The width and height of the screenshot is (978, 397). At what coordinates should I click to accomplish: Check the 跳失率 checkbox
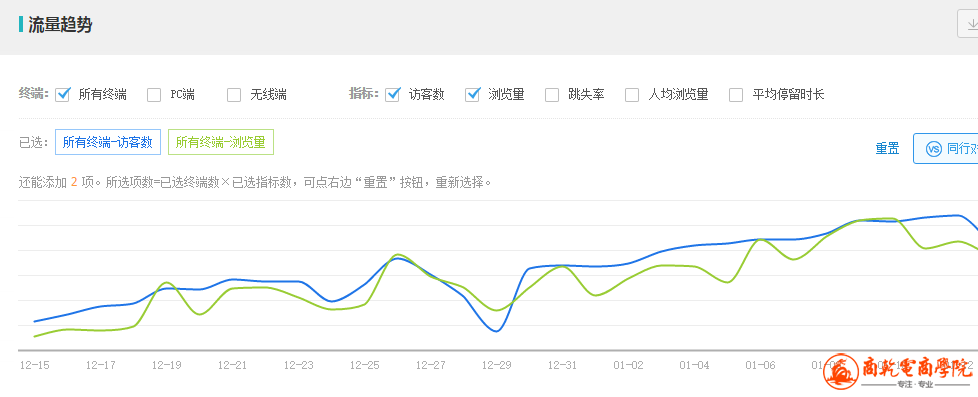click(x=552, y=95)
